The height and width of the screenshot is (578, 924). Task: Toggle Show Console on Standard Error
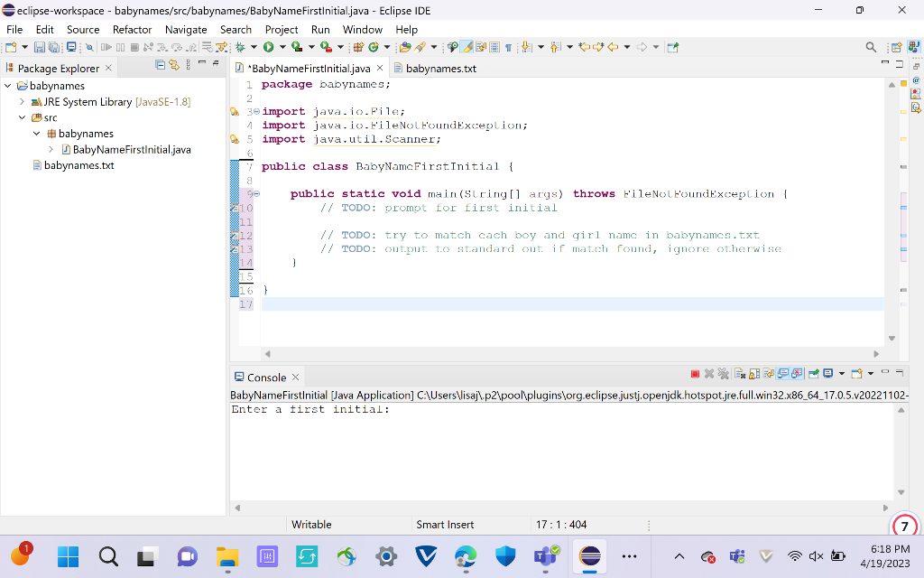click(797, 373)
